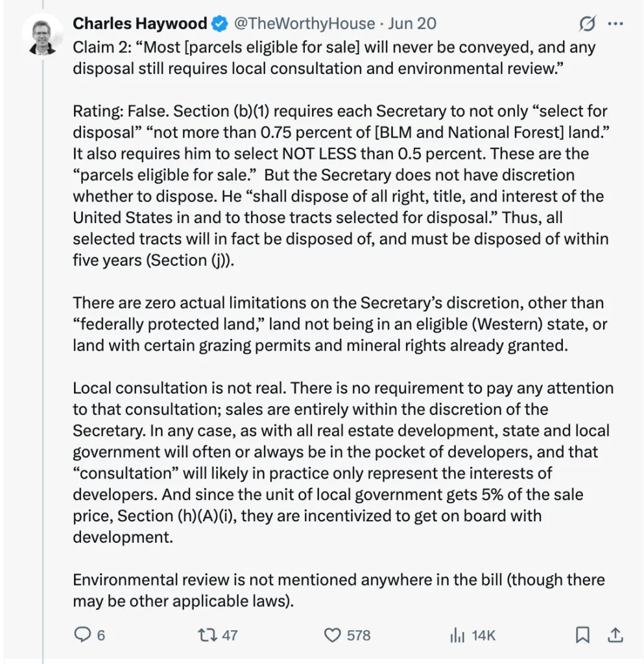
Task: Click the 'Local consultation is not real' paragraph
Action: pyautogui.click(x=343, y=462)
